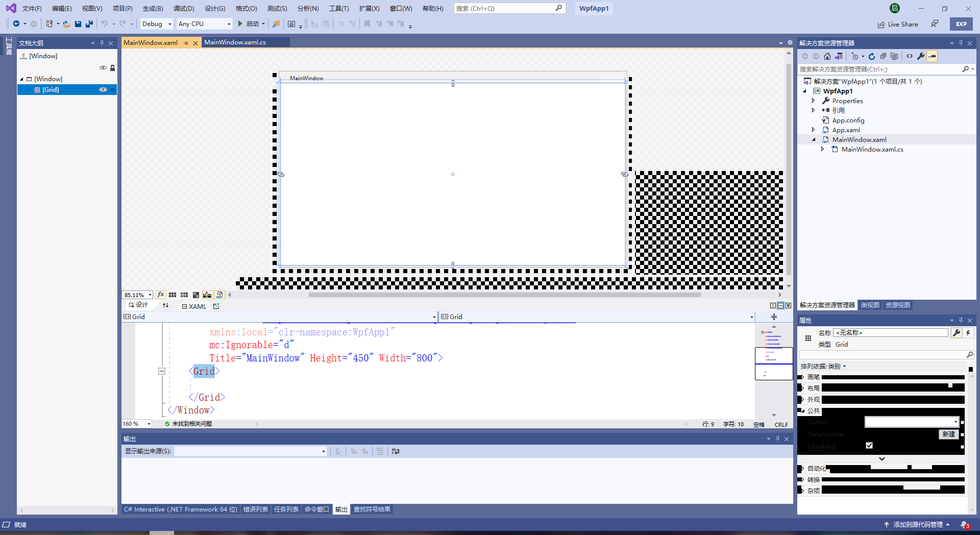
Task: Sync with active document in Solution Explorer
Action: coord(839,56)
